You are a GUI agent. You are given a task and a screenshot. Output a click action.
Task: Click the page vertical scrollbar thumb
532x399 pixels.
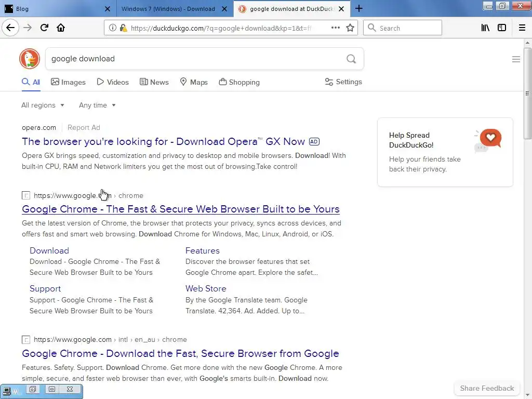(x=527, y=94)
